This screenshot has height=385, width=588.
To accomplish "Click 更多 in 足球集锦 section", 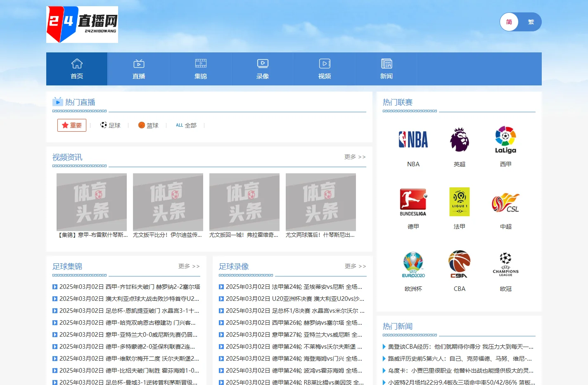I will [x=189, y=266].
